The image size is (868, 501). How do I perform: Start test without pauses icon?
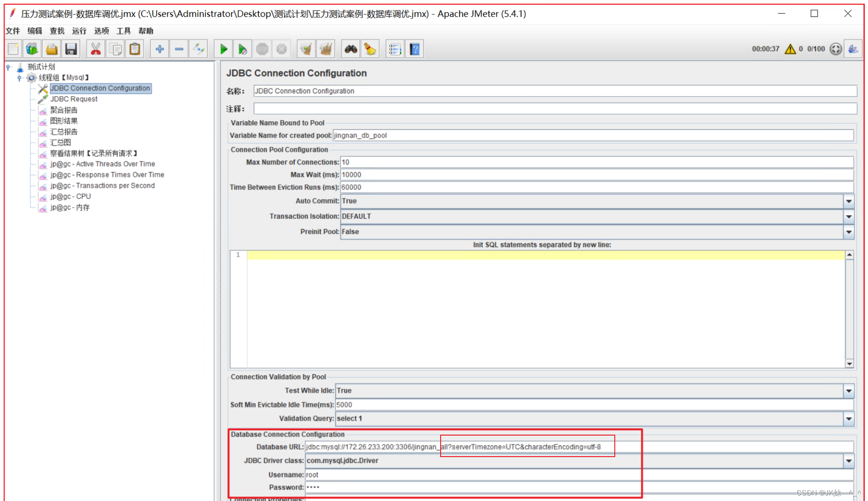(243, 49)
